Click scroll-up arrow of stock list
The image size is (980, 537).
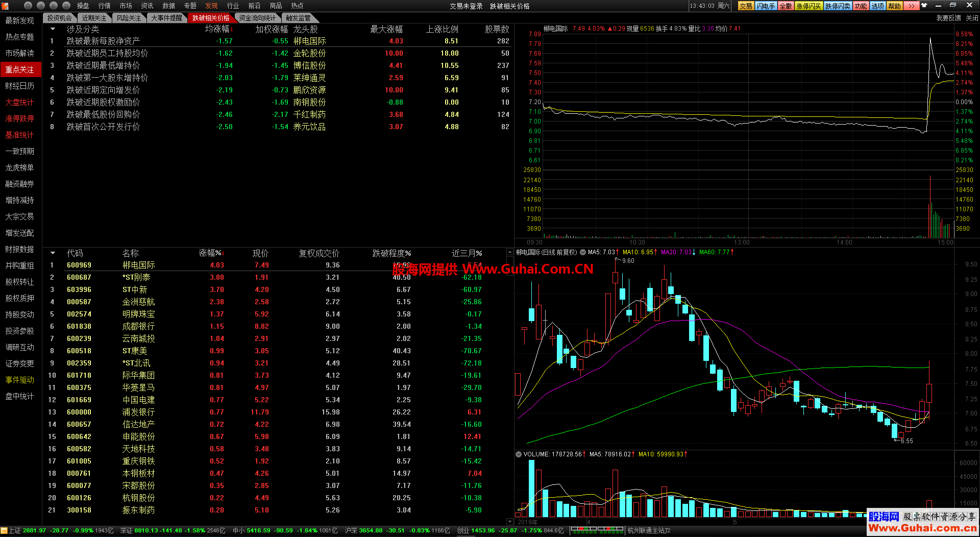tap(509, 252)
